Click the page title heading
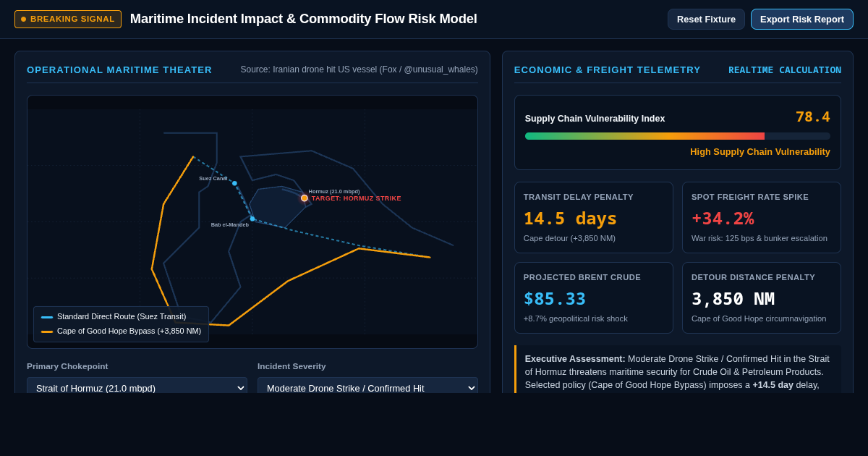Viewport: 868px width, 456px height. coord(304,19)
